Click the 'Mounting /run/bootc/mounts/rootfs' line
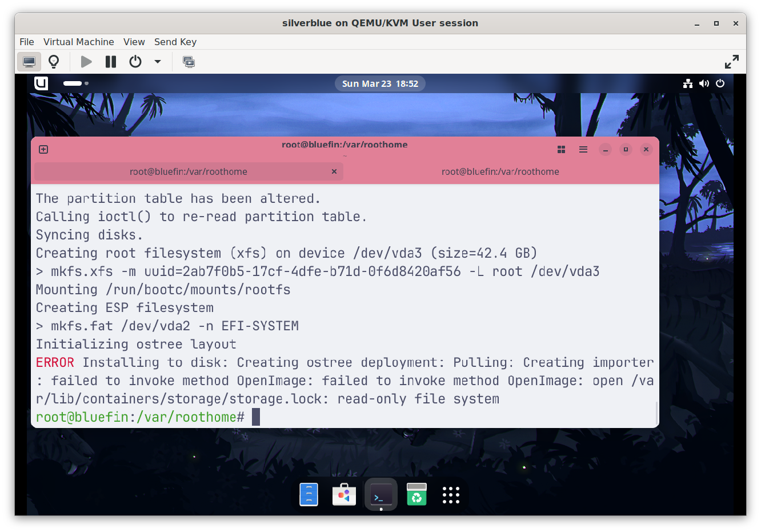Viewport: 761px width, 532px height. [163, 289]
